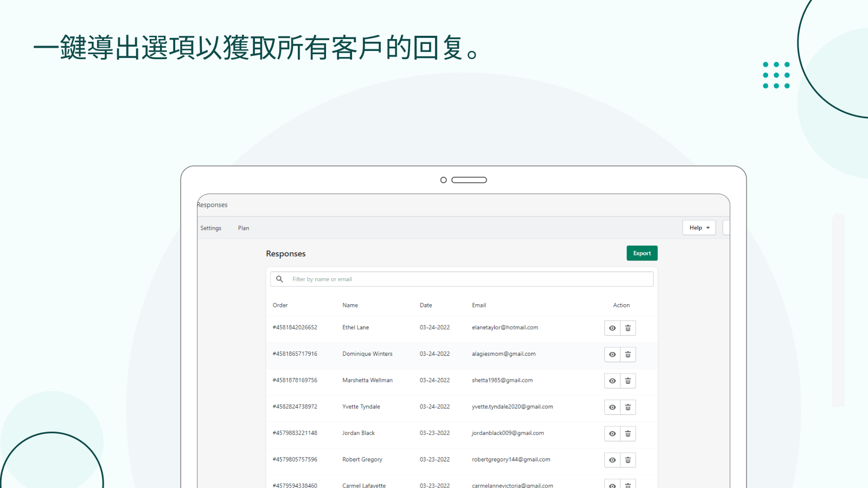
Task: Click the green Export button
Action: coord(642,253)
